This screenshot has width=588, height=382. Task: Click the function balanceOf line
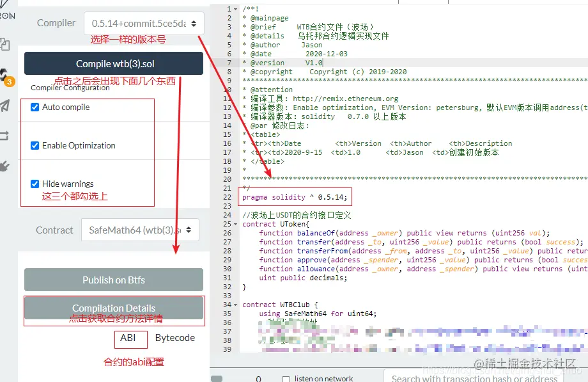pyautogui.click(x=404, y=234)
